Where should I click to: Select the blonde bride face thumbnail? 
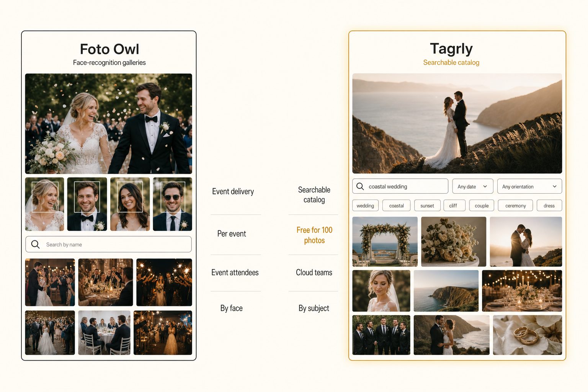[x=44, y=204]
